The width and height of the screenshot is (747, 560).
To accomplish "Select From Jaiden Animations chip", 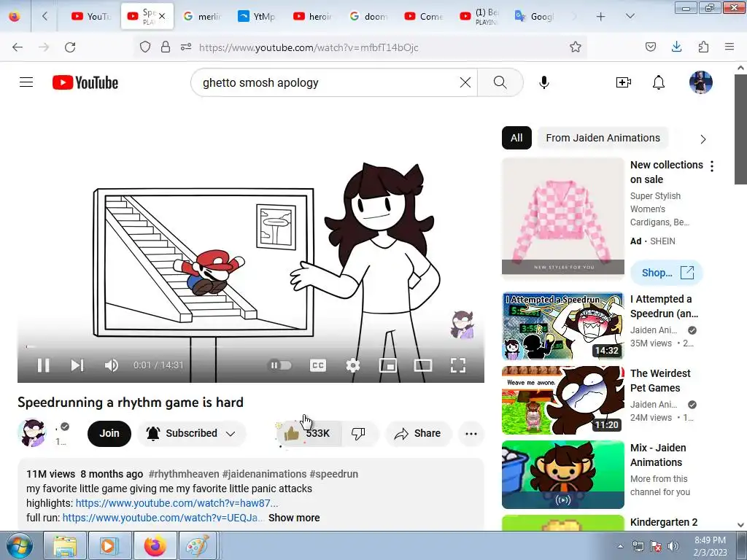I will 603,138.
